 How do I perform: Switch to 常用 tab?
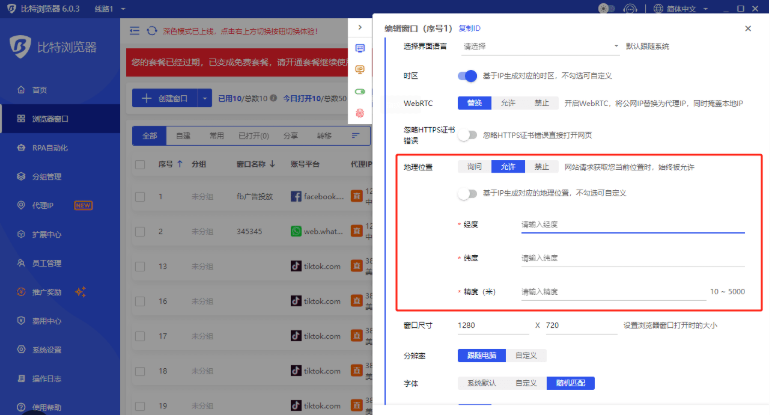tap(217, 136)
